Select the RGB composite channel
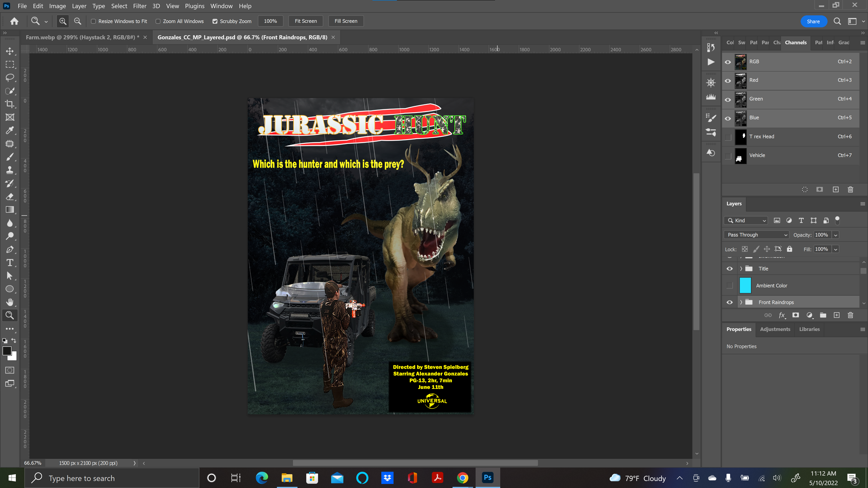Screen dimensions: 868x488 tap(790, 62)
